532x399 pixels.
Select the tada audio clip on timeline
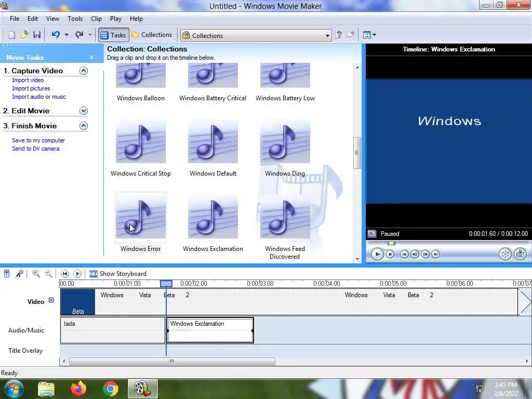(x=113, y=330)
